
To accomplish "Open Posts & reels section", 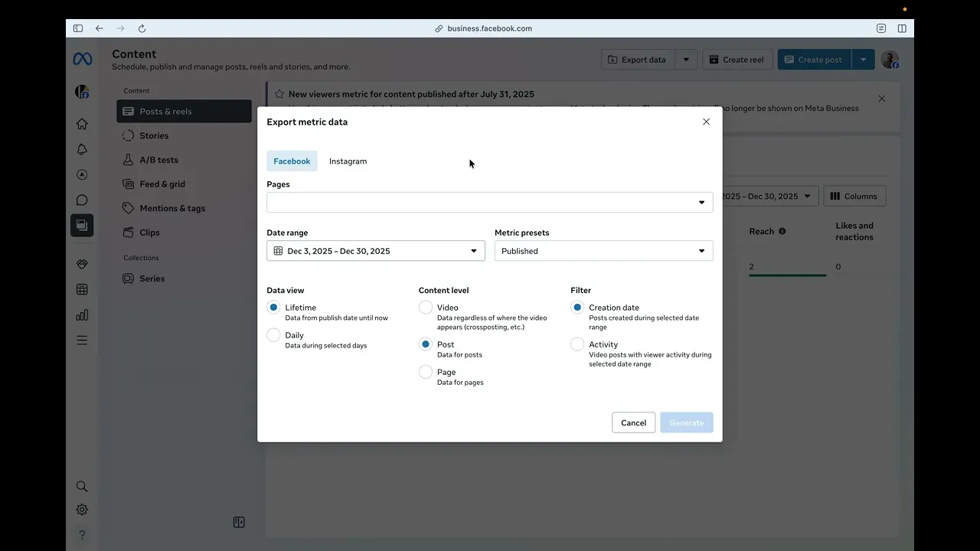I will 184,111.
